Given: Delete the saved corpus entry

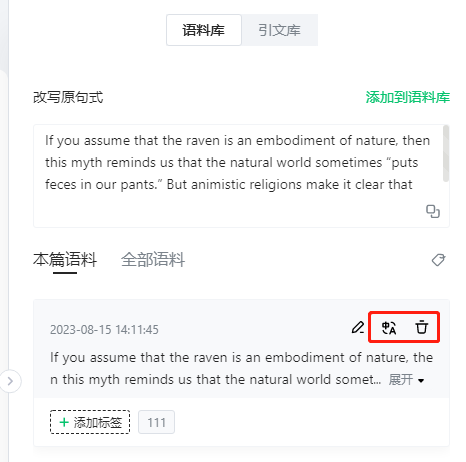Looking at the screenshot, I should coord(422,327).
